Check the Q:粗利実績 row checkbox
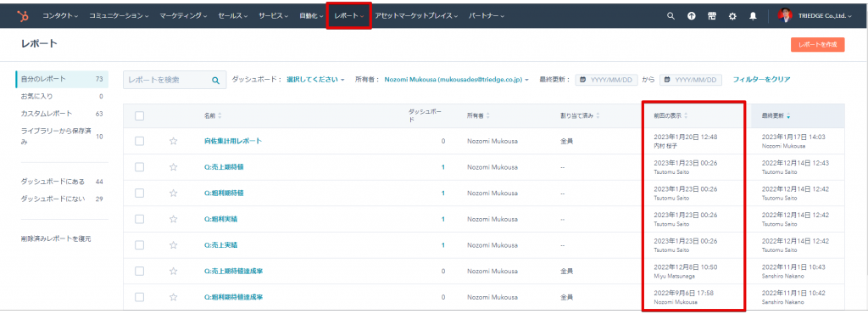868x314 pixels. (x=140, y=219)
